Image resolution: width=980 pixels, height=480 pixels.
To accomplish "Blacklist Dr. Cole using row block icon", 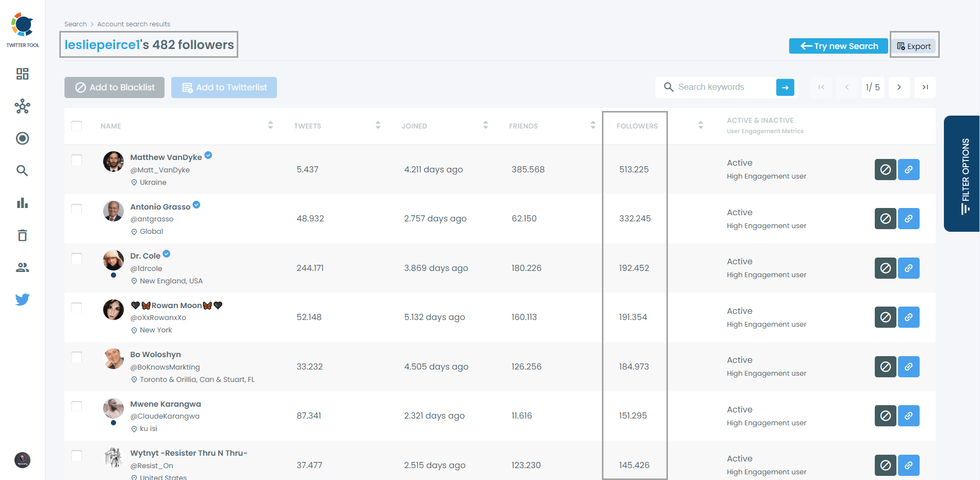I will point(886,268).
